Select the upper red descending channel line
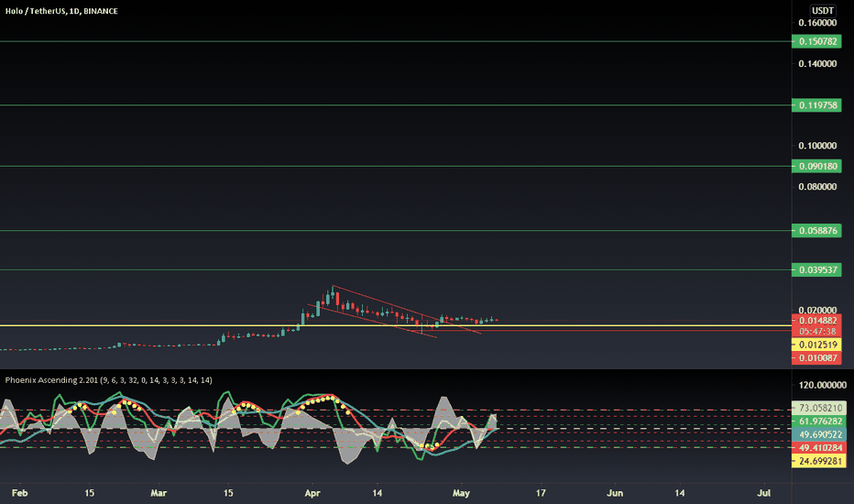The width and height of the screenshot is (854, 504). click(x=406, y=309)
